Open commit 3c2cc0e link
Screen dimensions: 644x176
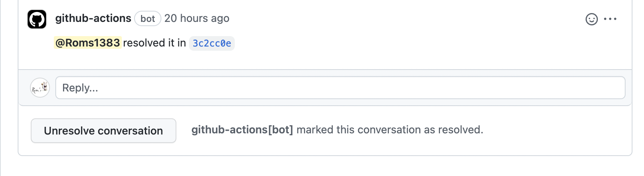[x=212, y=43]
